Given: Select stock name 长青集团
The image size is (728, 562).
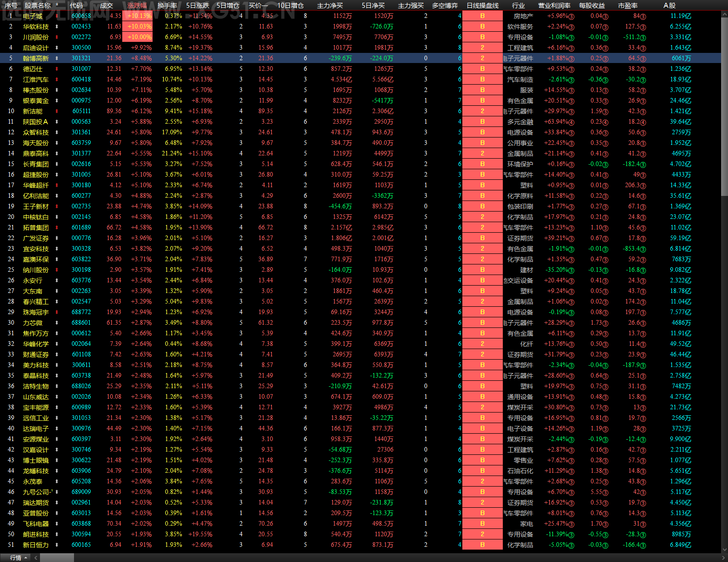Looking at the screenshot, I should click(x=36, y=164).
